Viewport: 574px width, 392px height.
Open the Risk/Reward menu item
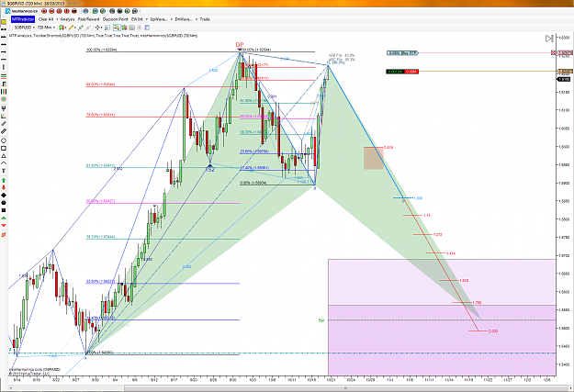click(x=88, y=19)
